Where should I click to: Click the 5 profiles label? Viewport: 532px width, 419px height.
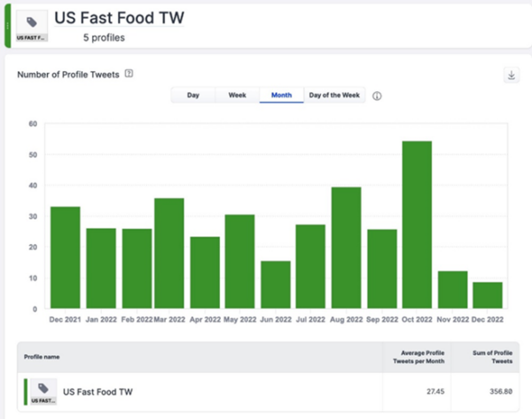tap(105, 38)
